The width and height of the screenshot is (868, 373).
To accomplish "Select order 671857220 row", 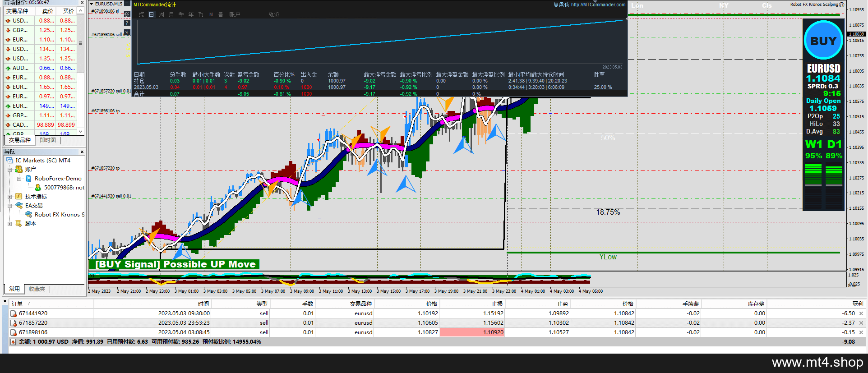I will coord(437,323).
